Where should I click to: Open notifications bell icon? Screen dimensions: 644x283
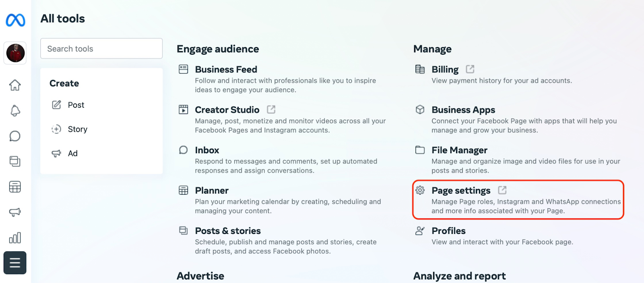point(15,110)
